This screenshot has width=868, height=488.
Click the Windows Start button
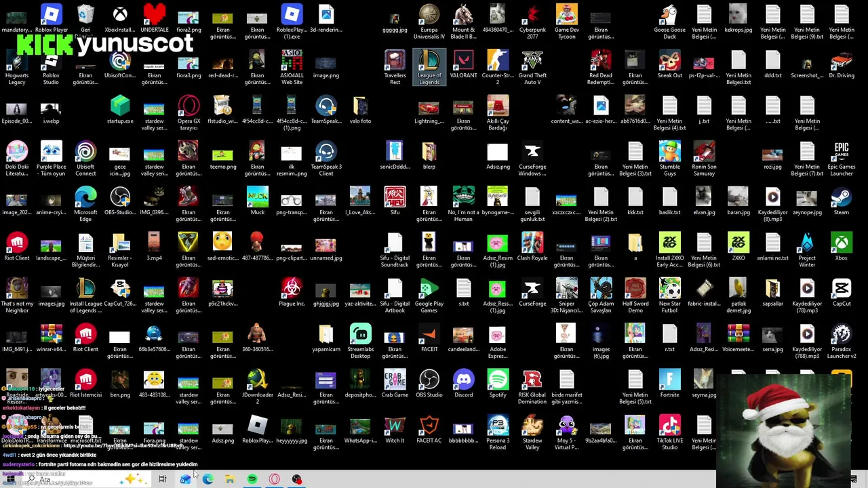pyautogui.click(x=10, y=479)
